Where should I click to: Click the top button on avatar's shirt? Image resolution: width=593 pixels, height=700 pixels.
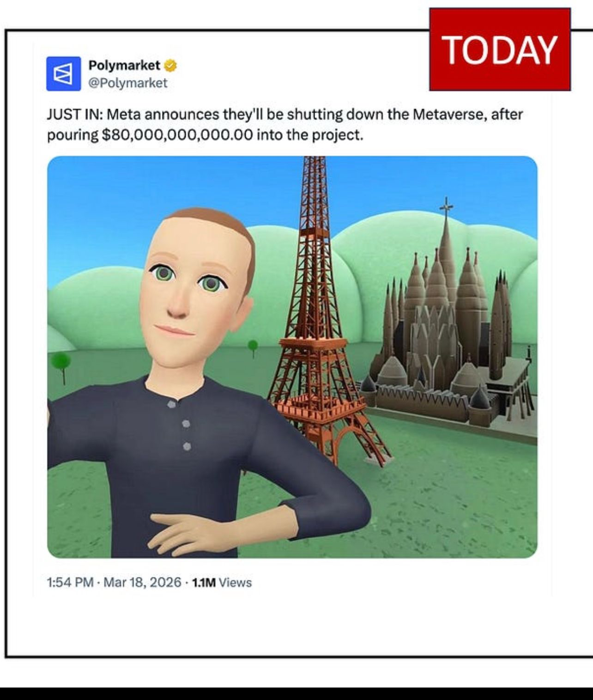[x=172, y=404]
